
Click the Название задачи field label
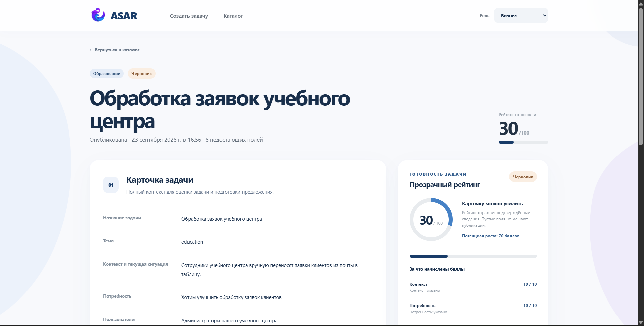pos(122,218)
